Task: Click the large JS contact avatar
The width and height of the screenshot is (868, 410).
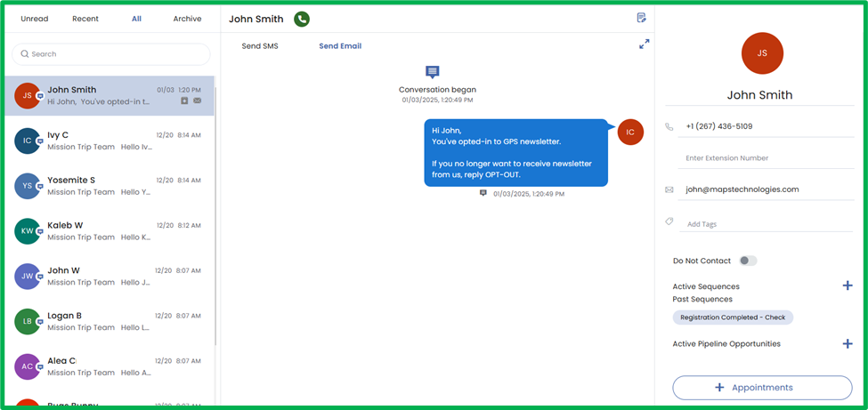Action: click(x=762, y=53)
